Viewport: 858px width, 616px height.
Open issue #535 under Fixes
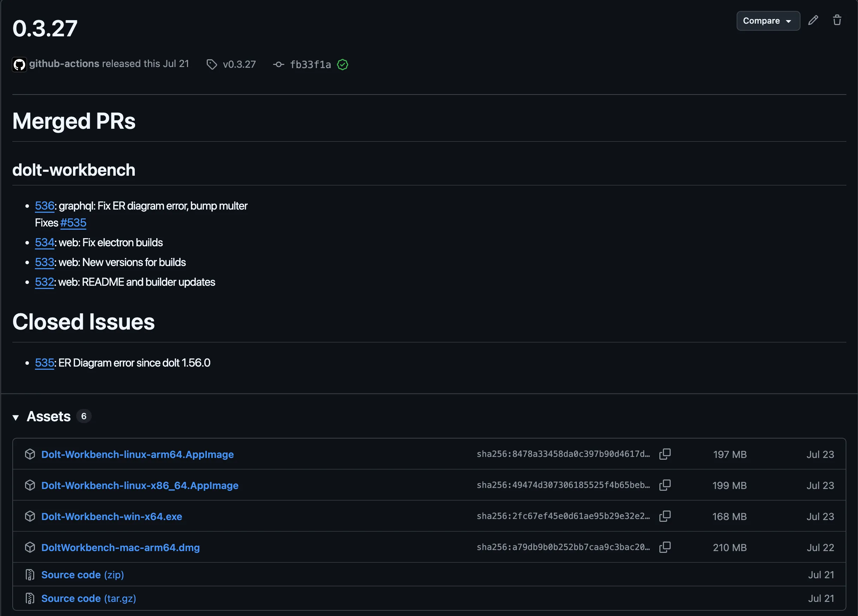73,223
